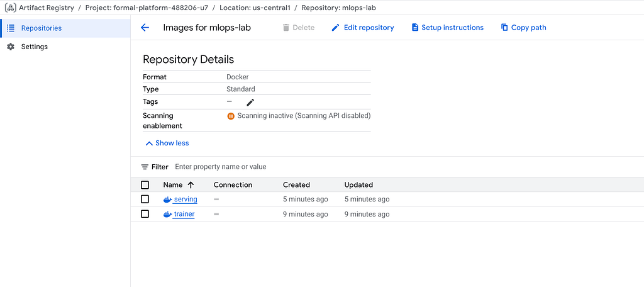Click the Delete trash can icon
The image size is (644, 287).
286,28
